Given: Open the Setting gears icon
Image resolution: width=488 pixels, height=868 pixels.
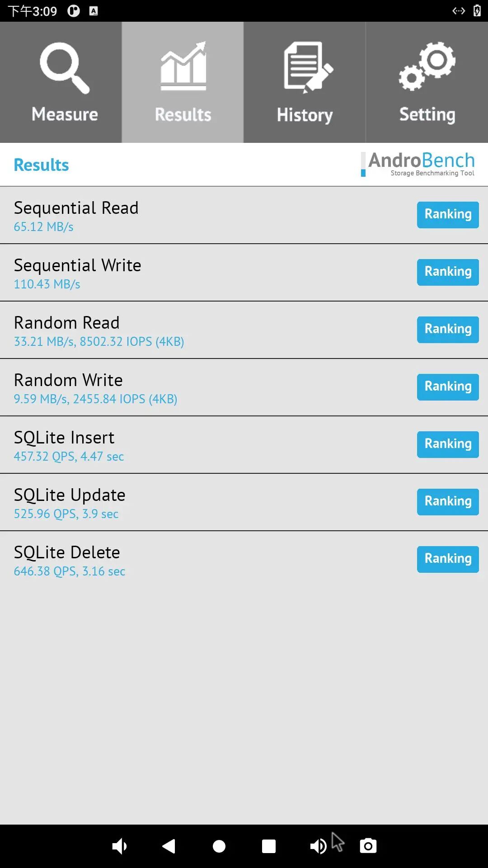Looking at the screenshot, I should pyautogui.click(x=427, y=66).
